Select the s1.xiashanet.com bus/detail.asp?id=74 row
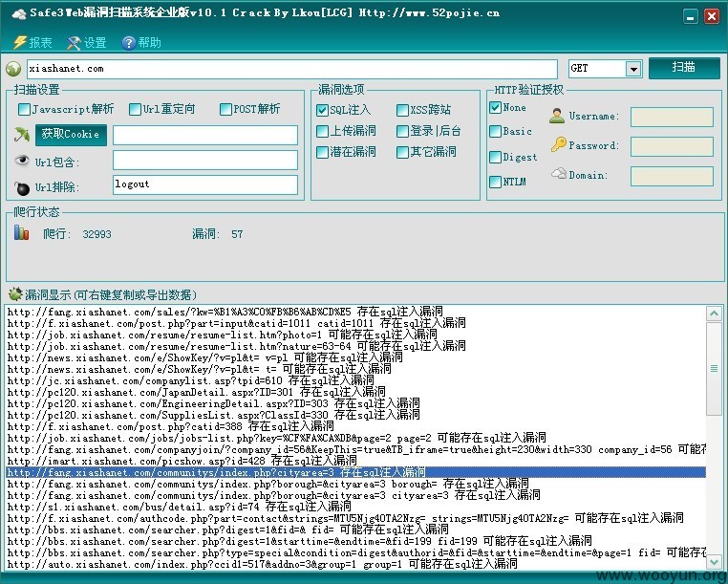The image size is (728, 584). 356,507
